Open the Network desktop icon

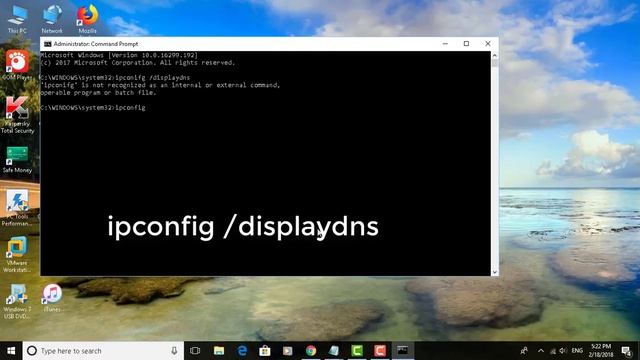click(52, 19)
